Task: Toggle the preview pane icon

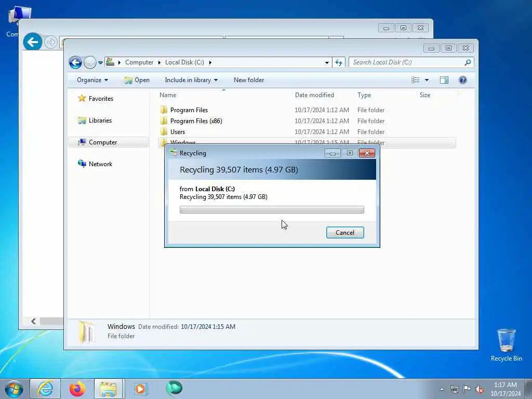Action: point(444,80)
